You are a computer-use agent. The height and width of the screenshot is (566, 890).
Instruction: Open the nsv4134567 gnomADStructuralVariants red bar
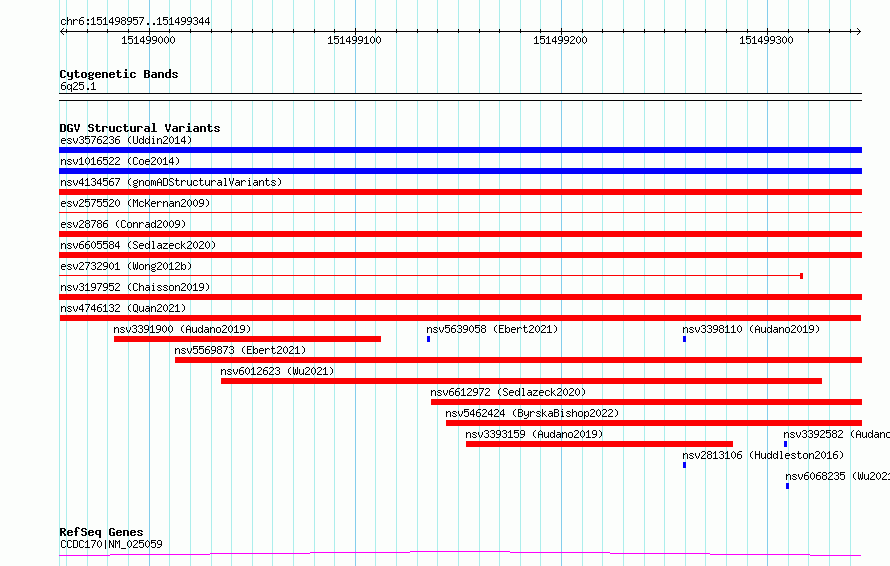click(460, 192)
